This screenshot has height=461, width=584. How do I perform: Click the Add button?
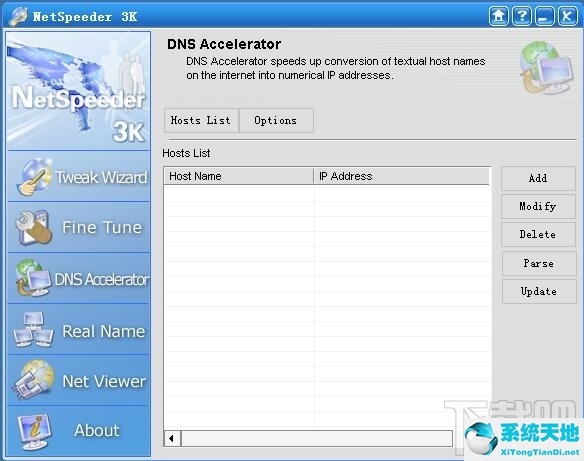click(539, 178)
